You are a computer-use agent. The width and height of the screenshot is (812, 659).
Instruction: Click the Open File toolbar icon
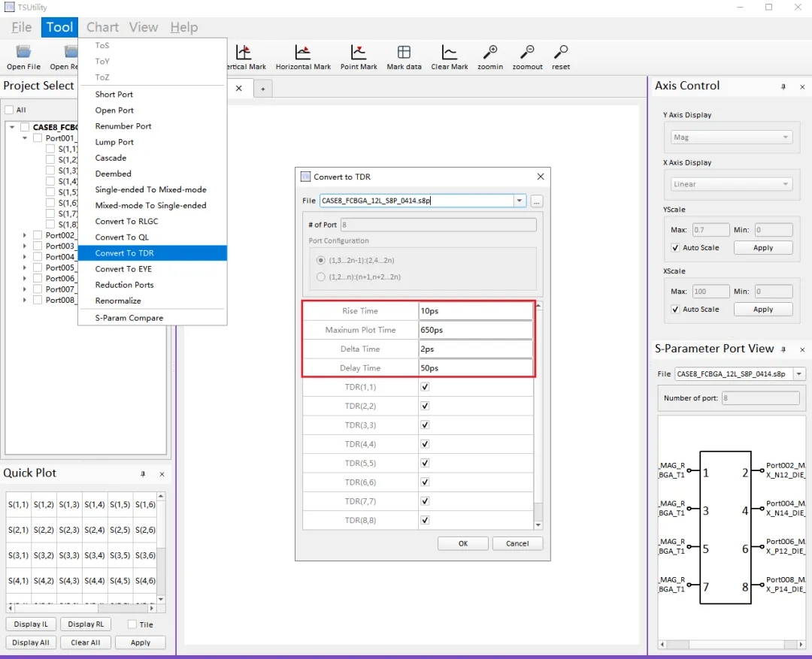click(23, 54)
